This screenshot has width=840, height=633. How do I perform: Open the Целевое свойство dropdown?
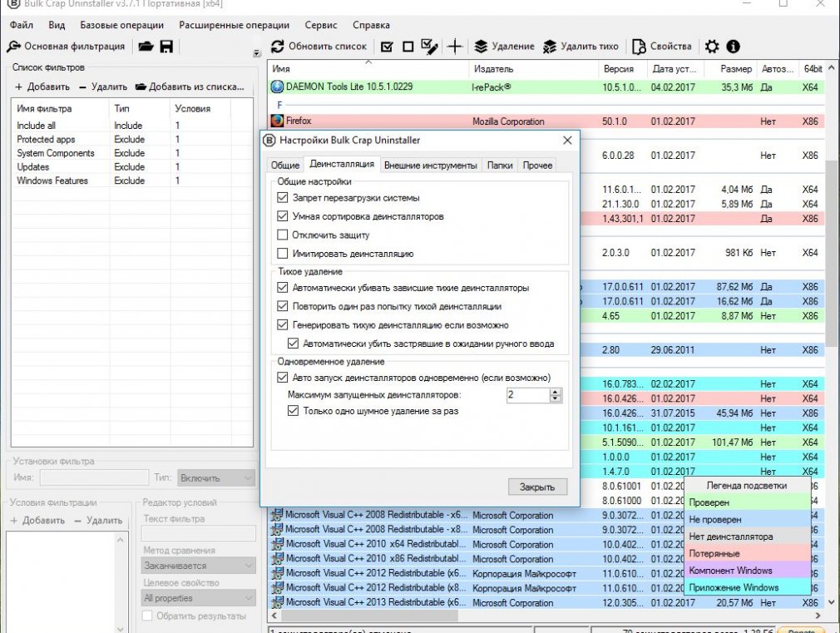tap(199, 598)
